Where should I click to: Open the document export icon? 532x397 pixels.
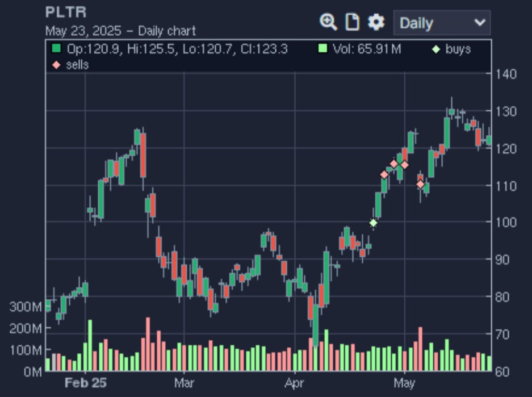(352, 22)
